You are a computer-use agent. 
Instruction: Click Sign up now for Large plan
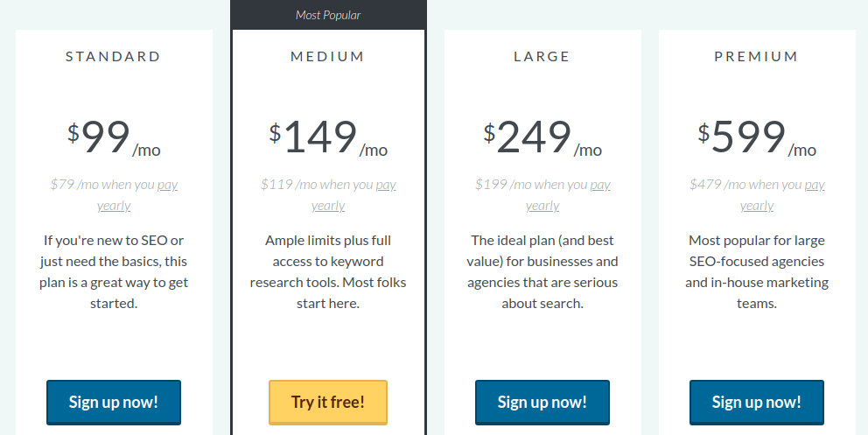point(542,403)
